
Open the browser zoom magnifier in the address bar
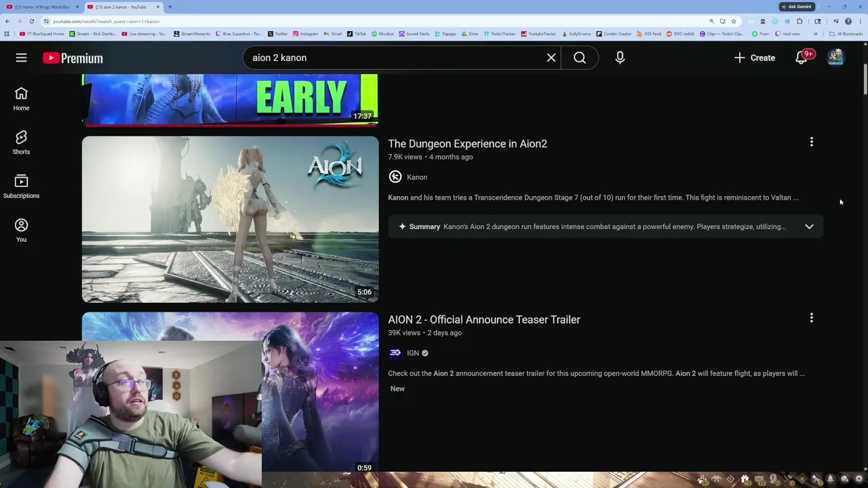click(711, 21)
